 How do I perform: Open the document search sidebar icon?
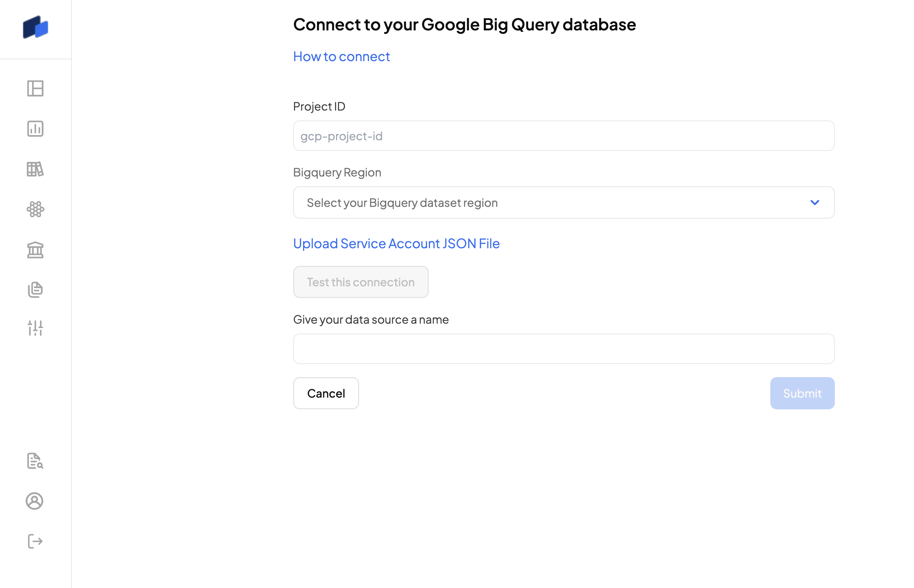tap(35, 461)
